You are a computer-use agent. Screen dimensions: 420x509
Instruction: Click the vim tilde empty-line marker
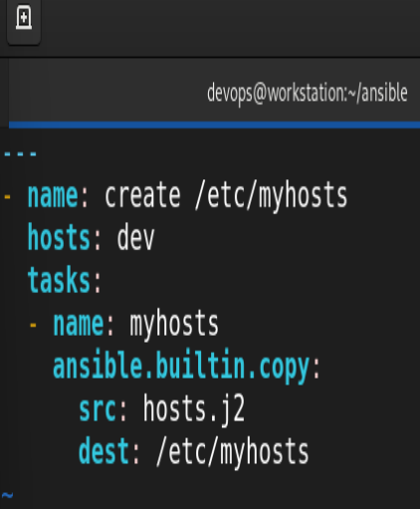point(7,495)
